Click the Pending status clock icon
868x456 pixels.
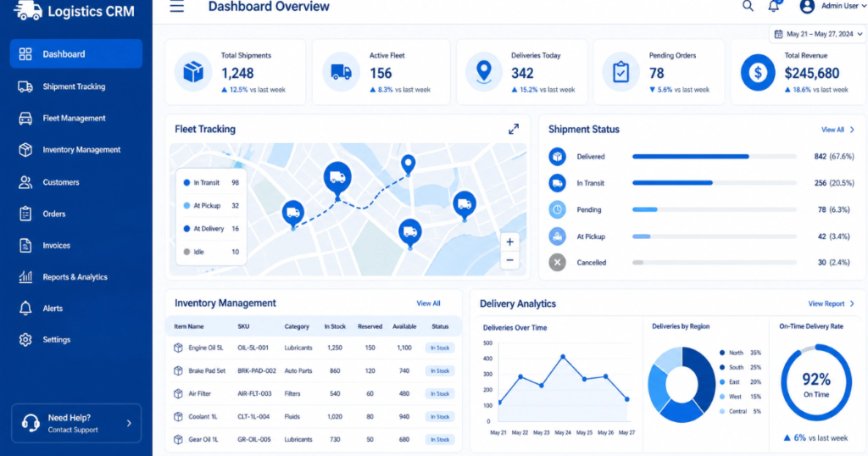click(558, 209)
